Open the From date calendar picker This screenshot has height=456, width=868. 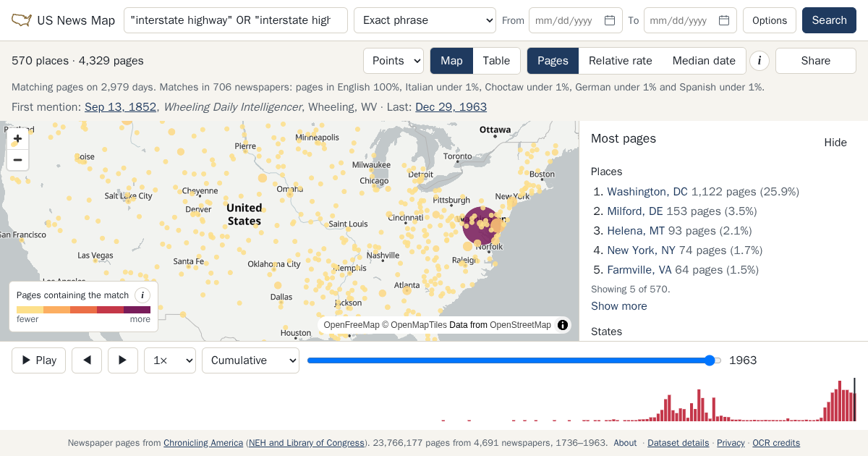point(610,20)
